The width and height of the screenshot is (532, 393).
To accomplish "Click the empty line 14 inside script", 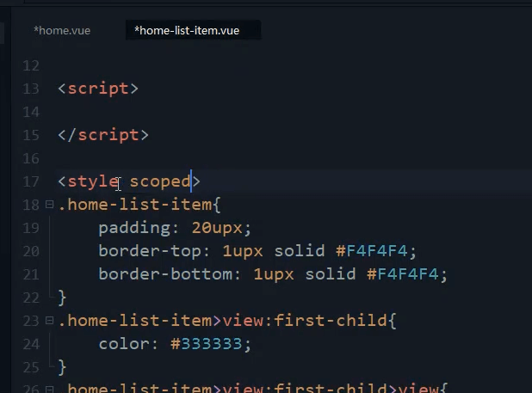I will click(292, 112).
